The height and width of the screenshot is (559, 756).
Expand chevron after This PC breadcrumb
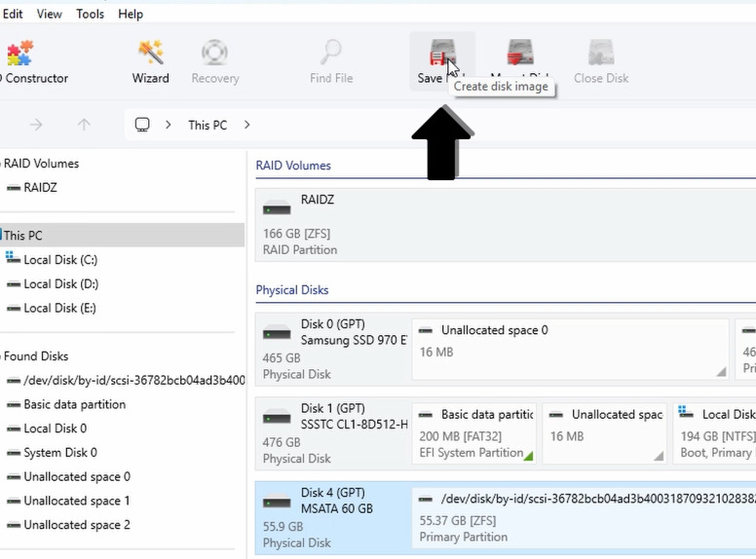[x=246, y=125]
